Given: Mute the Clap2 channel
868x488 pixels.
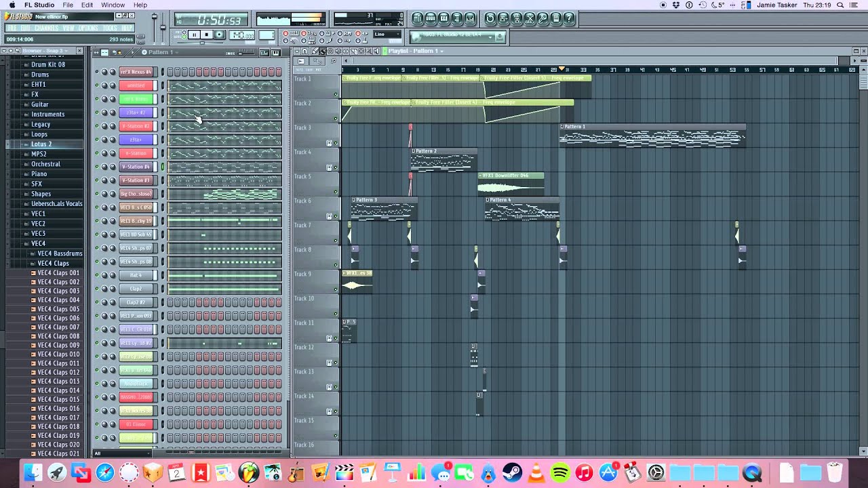Looking at the screenshot, I should click(x=96, y=289).
